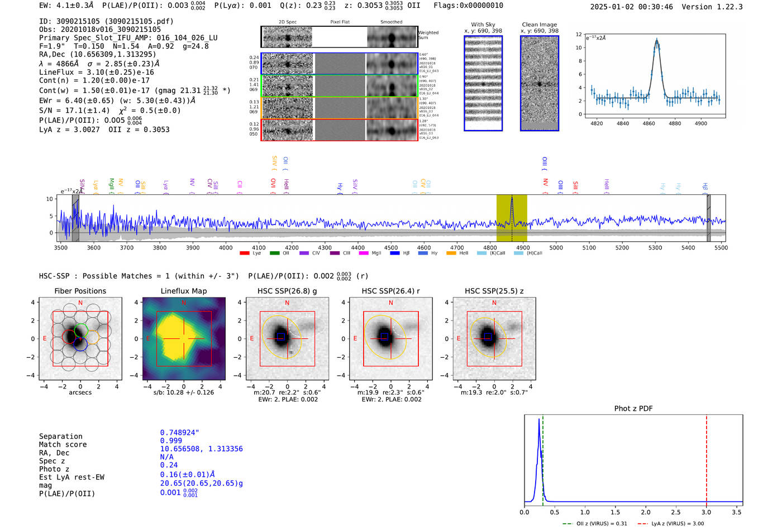This screenshot has width=782, height=532.
Task: Click the magenta MgII legend swatch
Action: (364, 253)
